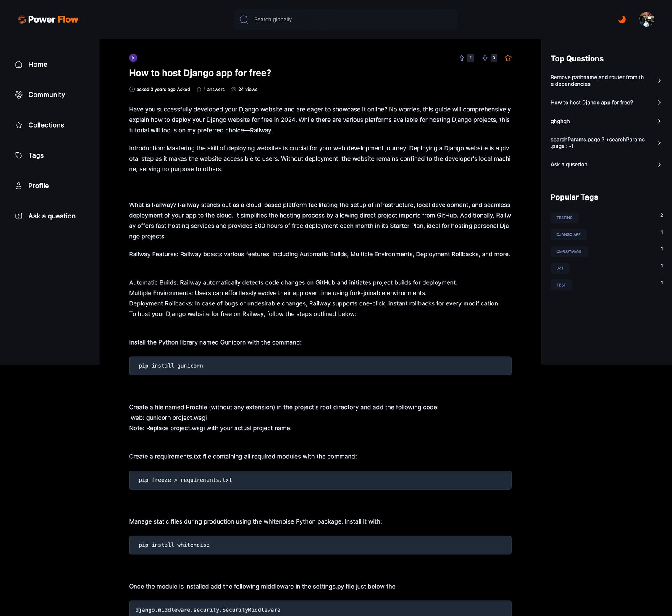Downvote the Django hosting question
The height and width of the screenshot is (616, 672).
pyautogui.click(x=485, y=58)
